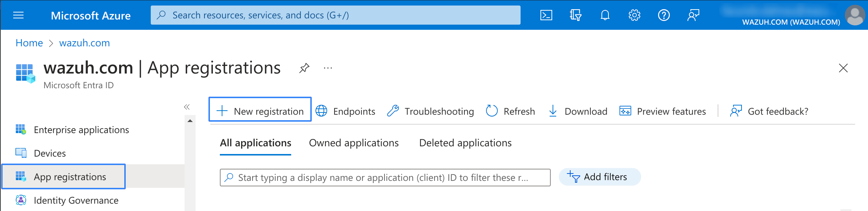Go to Home breadcrumb
Screen dimensions: 868x211
coord(29,43)
